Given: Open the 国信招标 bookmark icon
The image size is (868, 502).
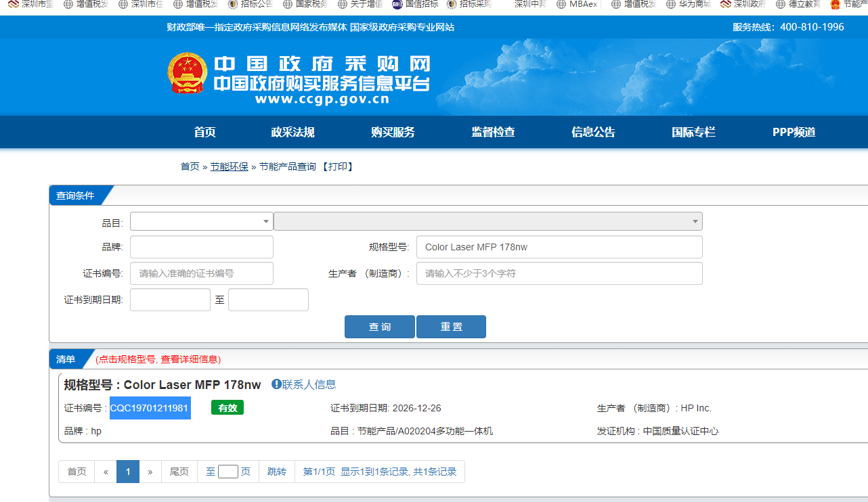Looking at the screenshot, I should click(x=397, y=4).
